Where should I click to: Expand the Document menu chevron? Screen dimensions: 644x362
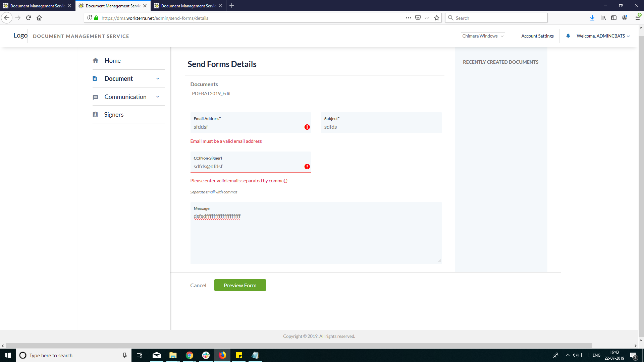coord(158,78)
